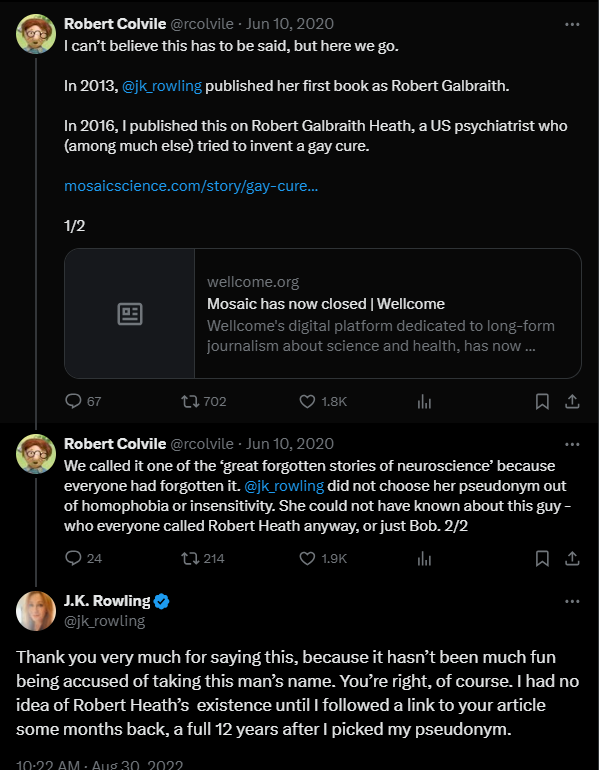Screen dimensions: 599x770
Task: Share the 2/2 tweet
Action: tap(572, 558)
